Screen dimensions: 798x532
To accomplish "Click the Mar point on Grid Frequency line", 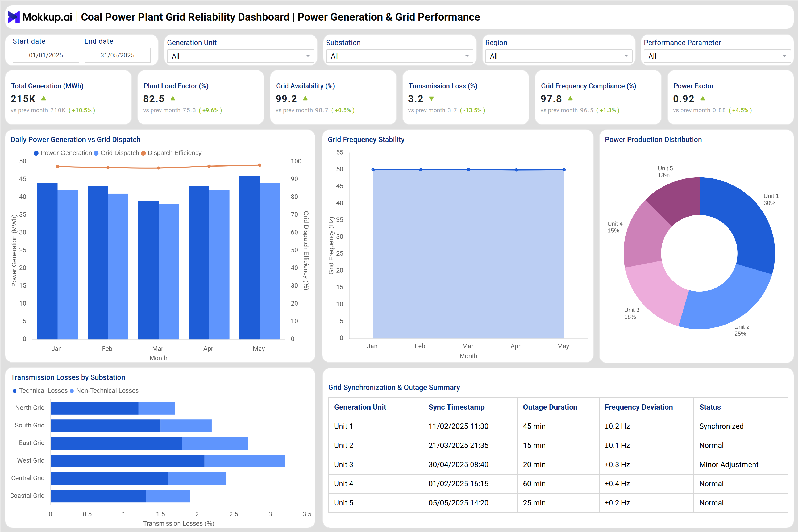I will pyautogui.click(x=468, y=169).
